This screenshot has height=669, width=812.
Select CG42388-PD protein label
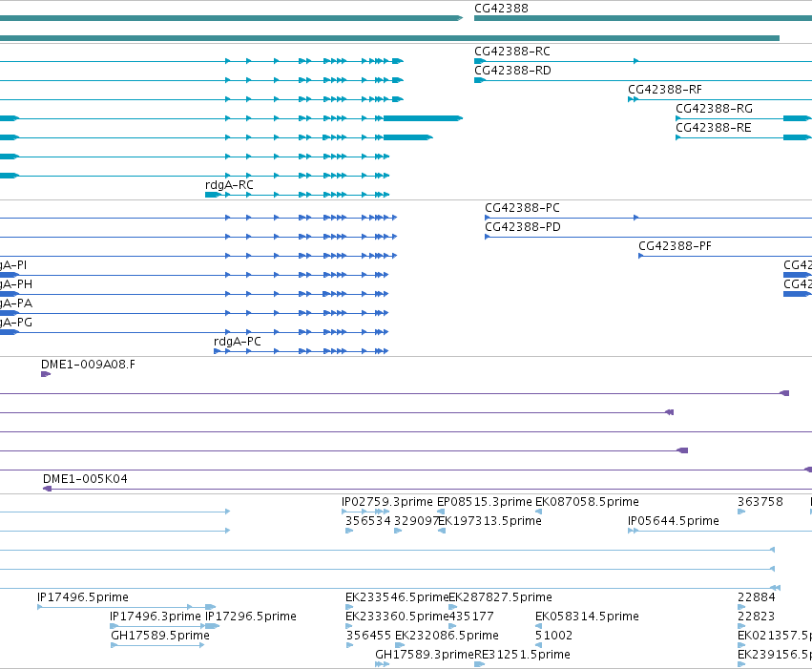(523, 227)
